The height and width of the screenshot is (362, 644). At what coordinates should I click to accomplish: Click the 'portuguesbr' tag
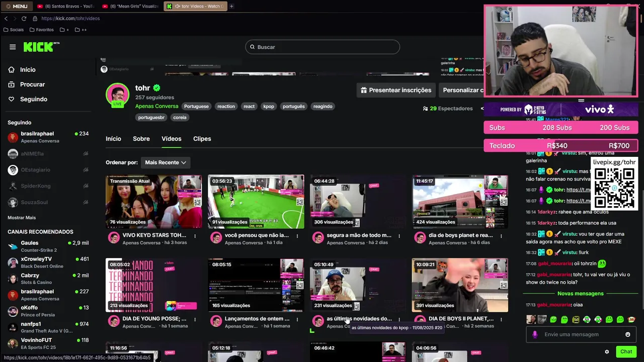pyautogui.click(x=151, y=118)
